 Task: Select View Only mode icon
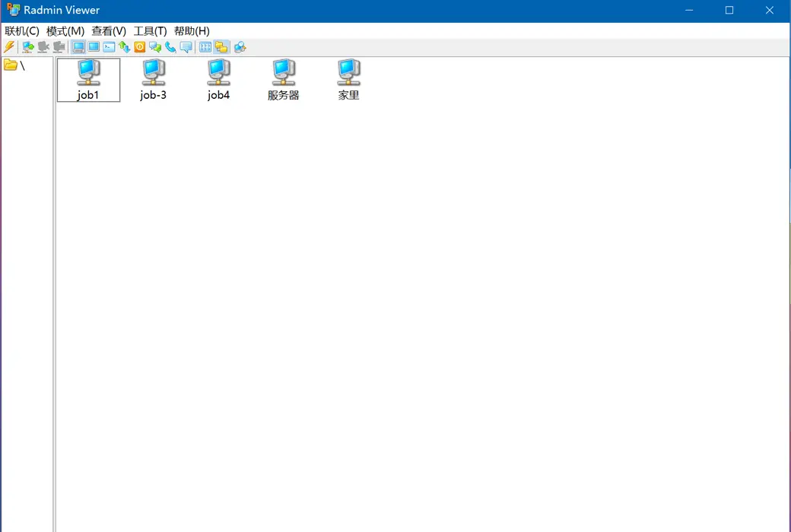[x=94, y=47]
